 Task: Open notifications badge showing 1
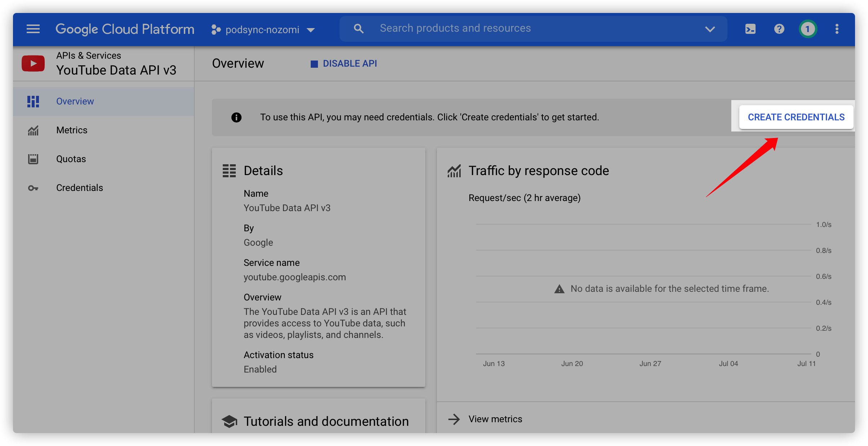808,29
